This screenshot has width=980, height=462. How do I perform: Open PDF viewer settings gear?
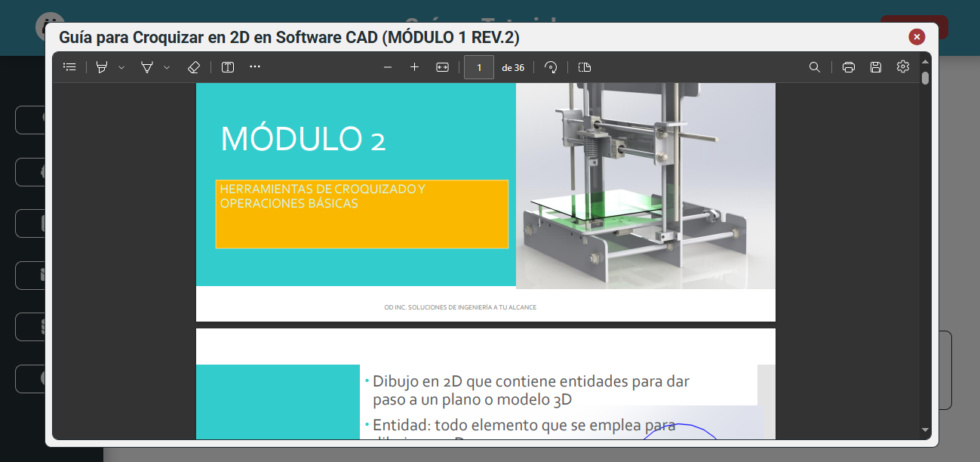903,66
